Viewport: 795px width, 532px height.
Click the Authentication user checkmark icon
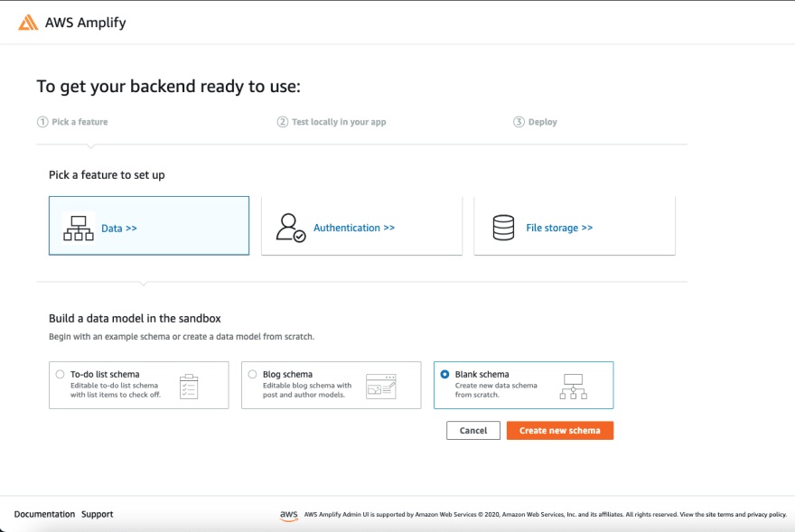pos(291,228)
